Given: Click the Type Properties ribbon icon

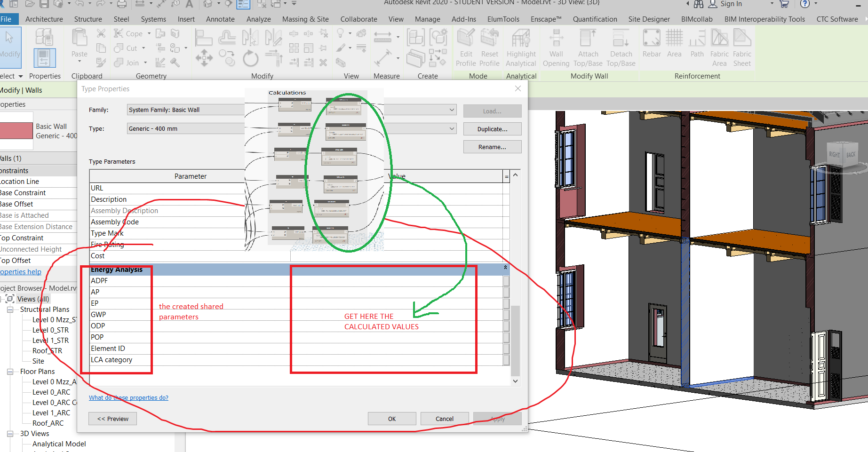Looking at the screenshot, I should click(x=44, y=37).
